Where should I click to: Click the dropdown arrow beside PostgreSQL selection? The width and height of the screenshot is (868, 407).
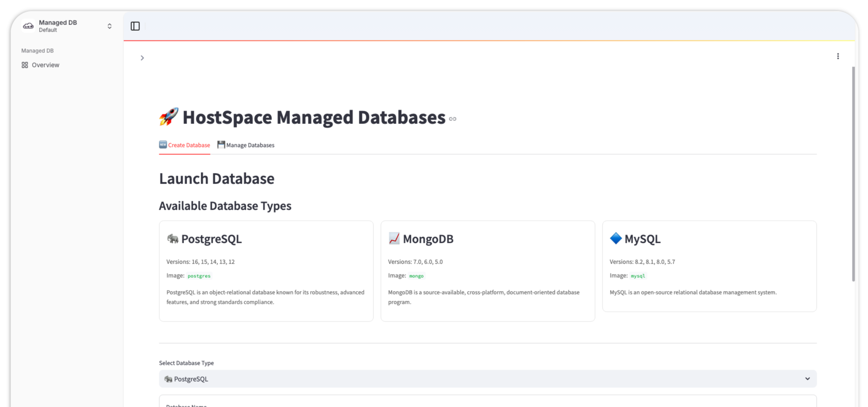tap(807, 379)
